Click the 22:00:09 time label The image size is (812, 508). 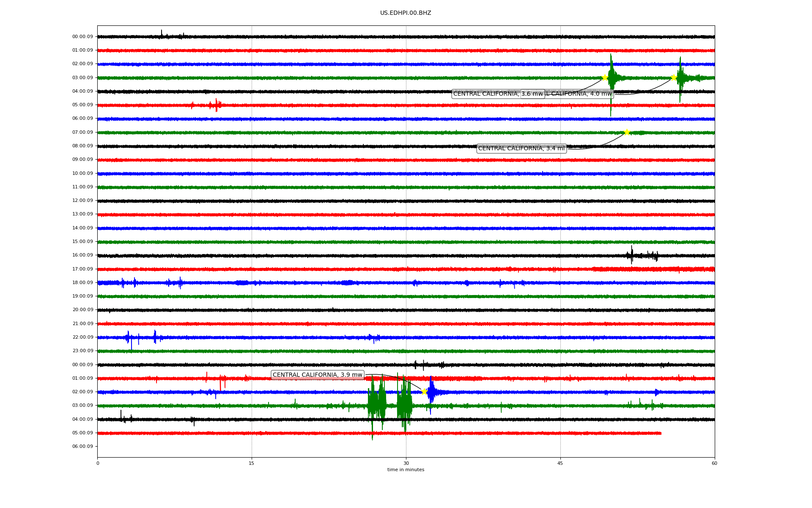82,337
